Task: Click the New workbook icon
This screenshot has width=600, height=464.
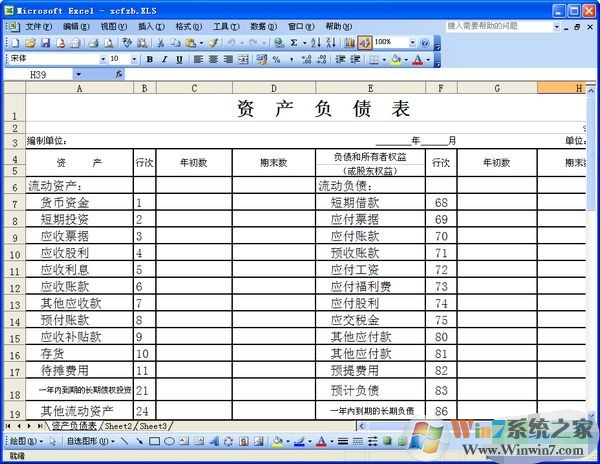Action: tap(15, 43)
